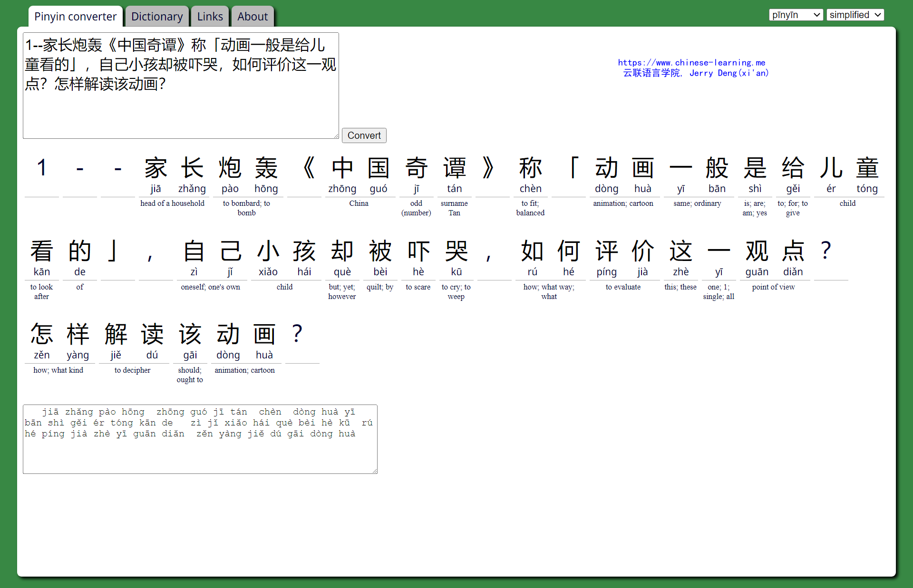Open the pīnyīn format dropdown

[x=796, y=15]
